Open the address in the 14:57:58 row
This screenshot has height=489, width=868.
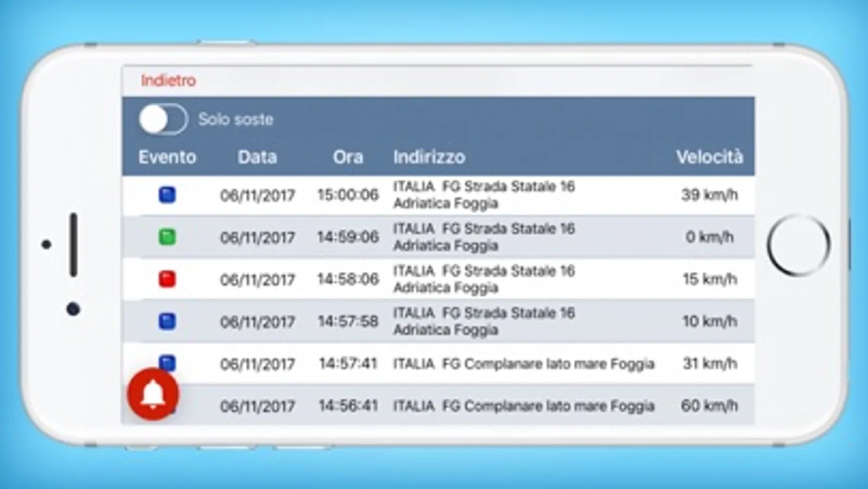tap(484, 321)
